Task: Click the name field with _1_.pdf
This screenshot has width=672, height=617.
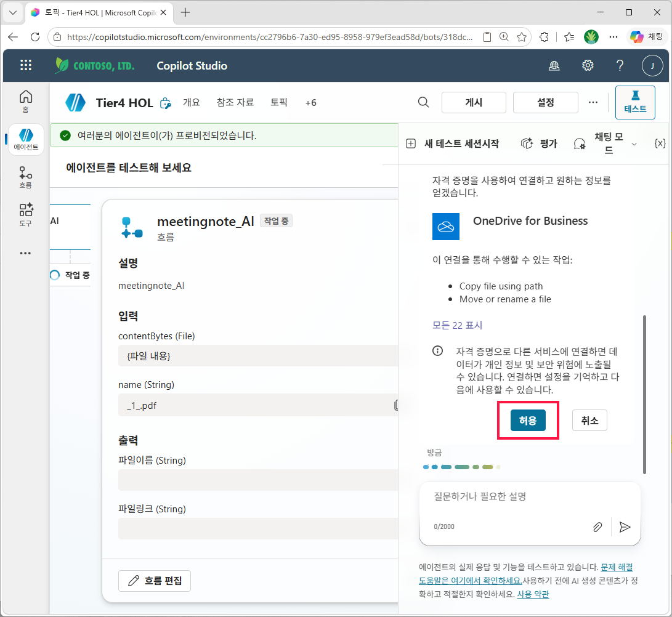Action: pyautogui.click(x=258, y=405)
